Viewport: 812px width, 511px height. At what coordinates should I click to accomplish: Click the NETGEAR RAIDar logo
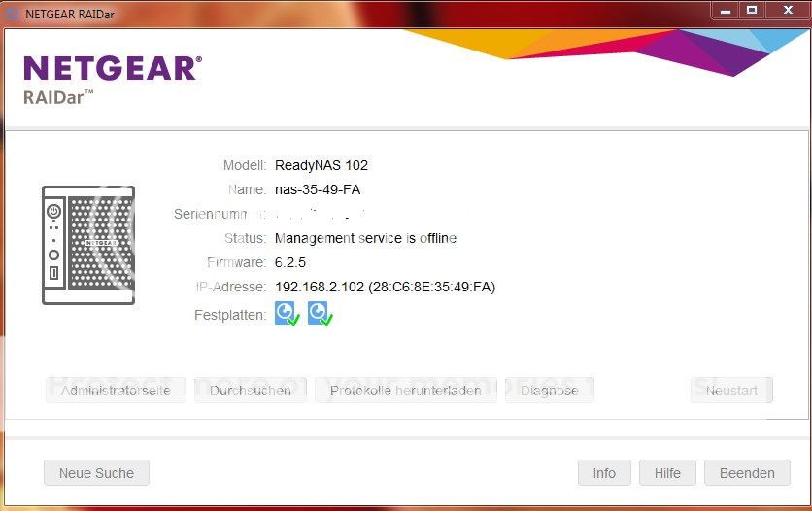tap(113, 79)
